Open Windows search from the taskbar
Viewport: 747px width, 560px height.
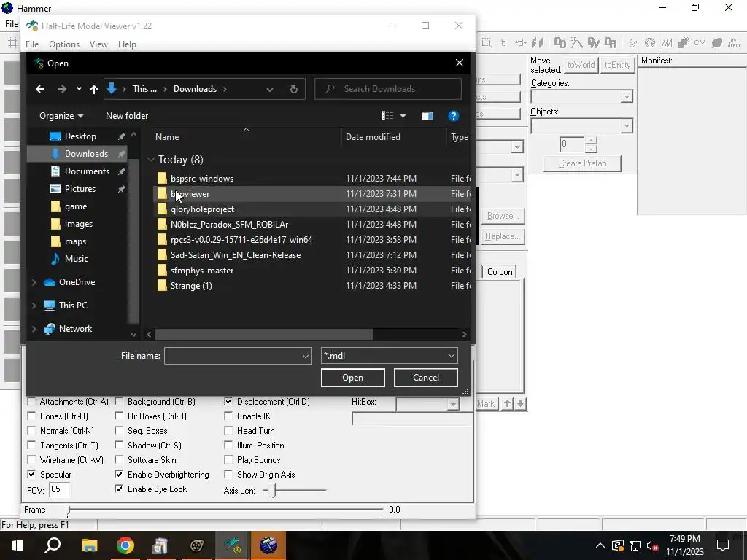point(53,545)
